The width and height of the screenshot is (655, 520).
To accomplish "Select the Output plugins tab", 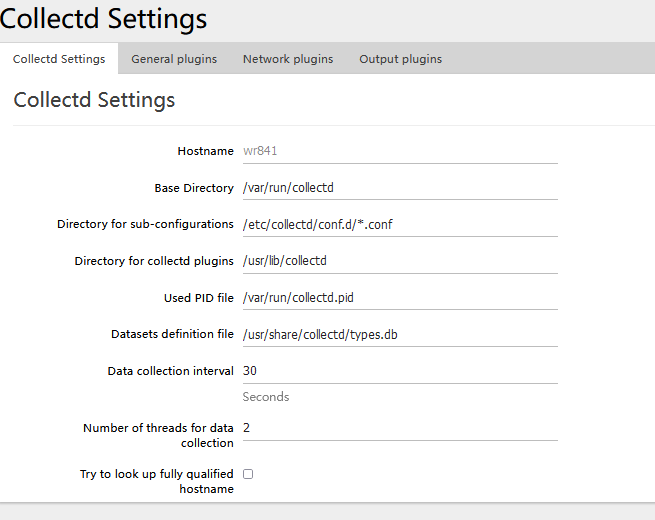I will [x=401, y=59].
